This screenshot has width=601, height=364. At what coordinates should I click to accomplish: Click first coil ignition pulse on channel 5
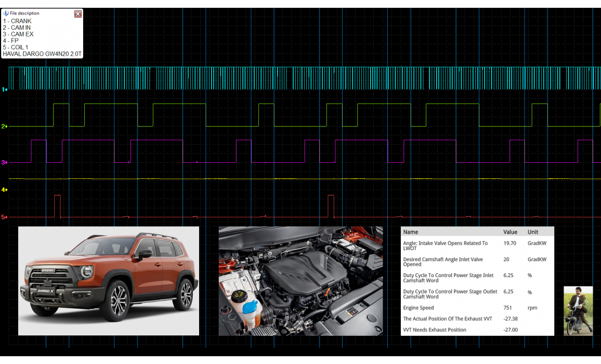[x=57, y=206]
